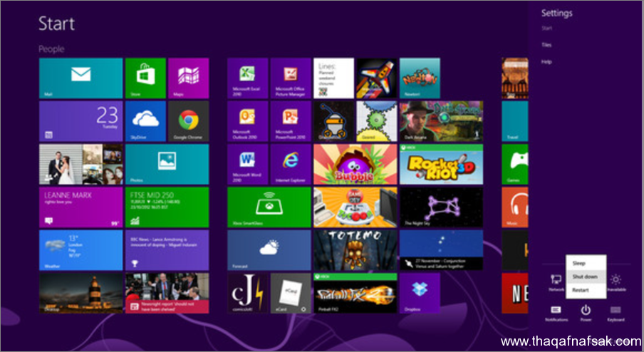Click the People group heading
The width and height of the screenshot is (644, 352).
coord(51,49)
